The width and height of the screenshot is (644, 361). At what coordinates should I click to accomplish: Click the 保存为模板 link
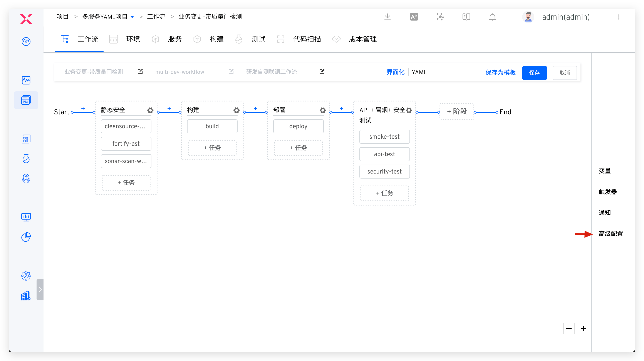click(500, 73)
